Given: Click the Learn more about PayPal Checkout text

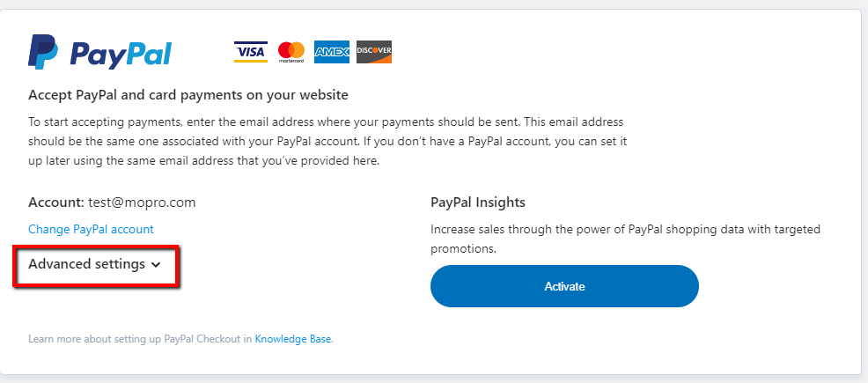Looking at the screenshot, I should tap(140, 339).
